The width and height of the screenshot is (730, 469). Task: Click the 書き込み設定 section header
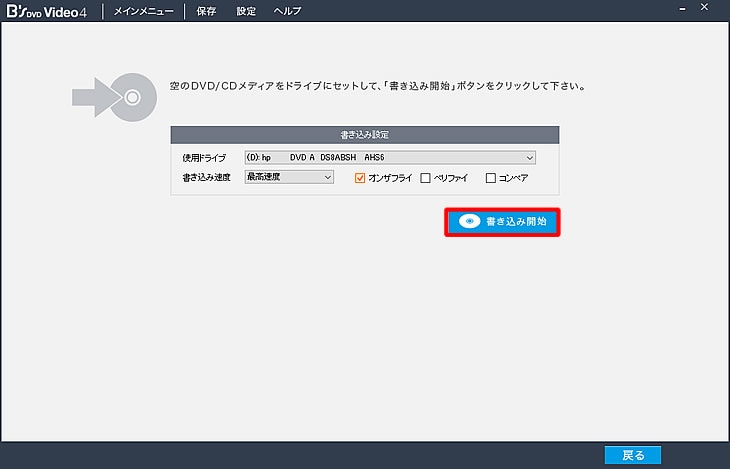(365, 135)
